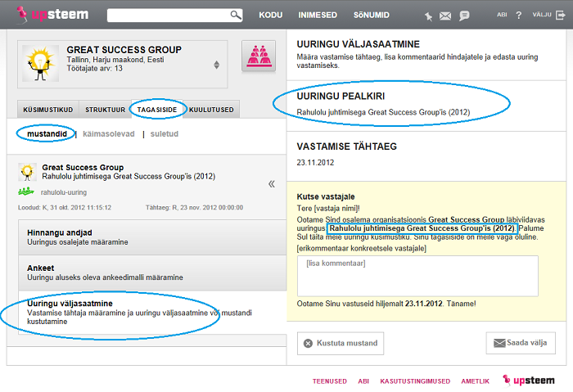Click the pushpin icon in header
Viewport: 573px width, 392px height.
tap(428, 16)
